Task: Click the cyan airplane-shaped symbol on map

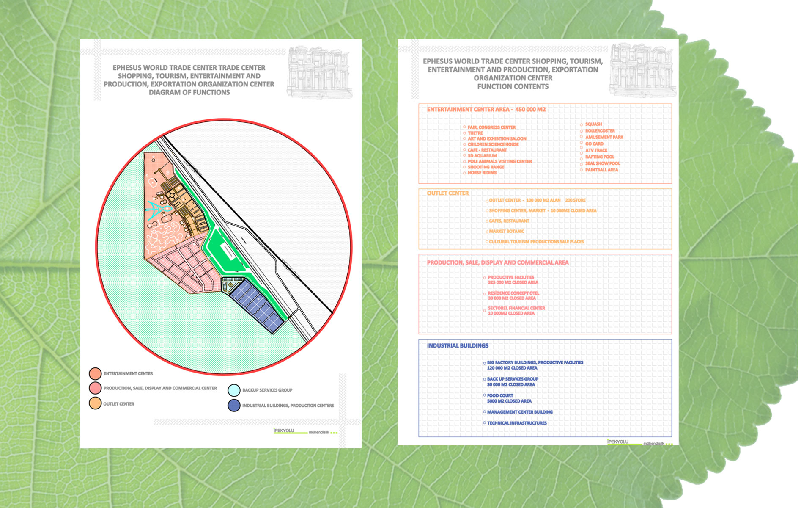Action: (x=158, y=210)
